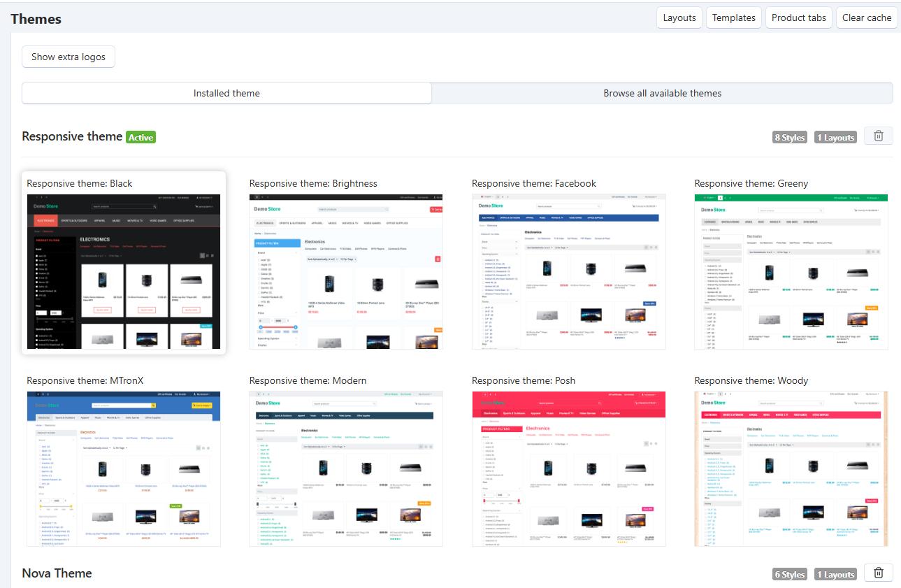Select the Greeny style preview
Viewport: 901px width, 588px height.
pos(791,271)
